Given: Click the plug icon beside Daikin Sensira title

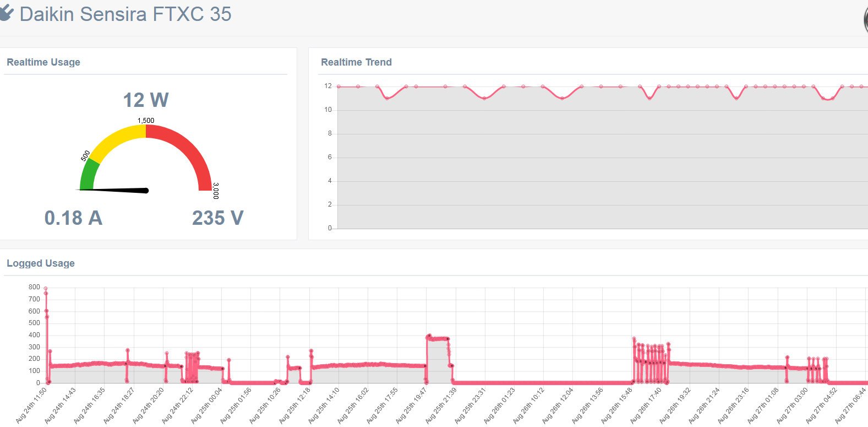Looking at the screenshot, I should pyautogui.click(x=6, y=13).
